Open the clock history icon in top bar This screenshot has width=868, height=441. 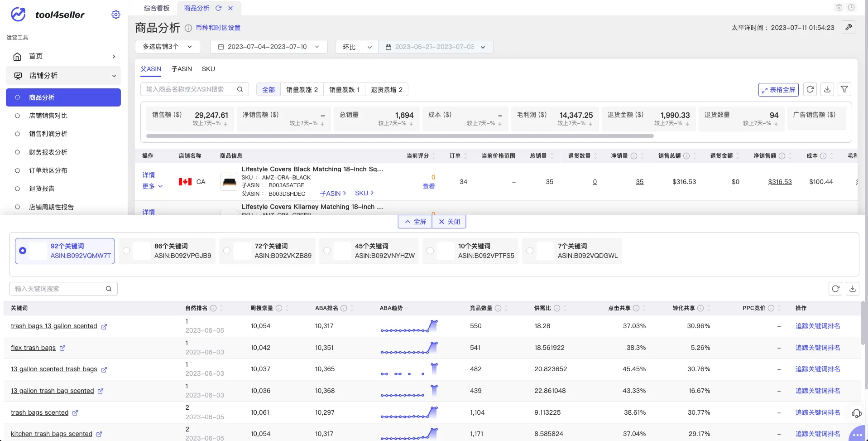tap(851, 7)
